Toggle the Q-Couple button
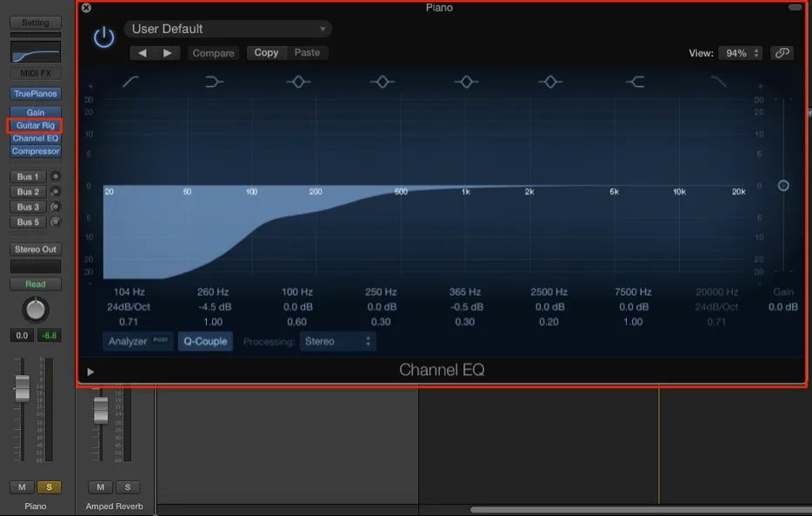The height and width of the screenshot is (516, 812). click(205, 341)
